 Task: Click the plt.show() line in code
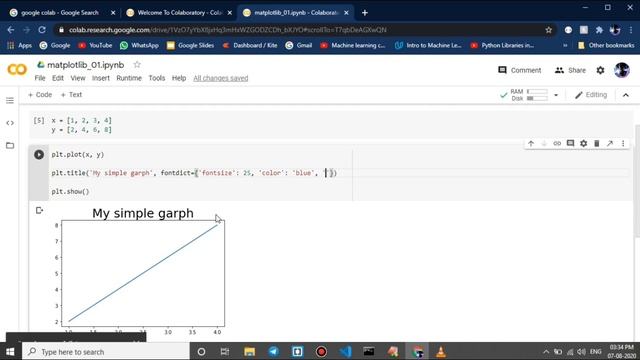[70, 191]
